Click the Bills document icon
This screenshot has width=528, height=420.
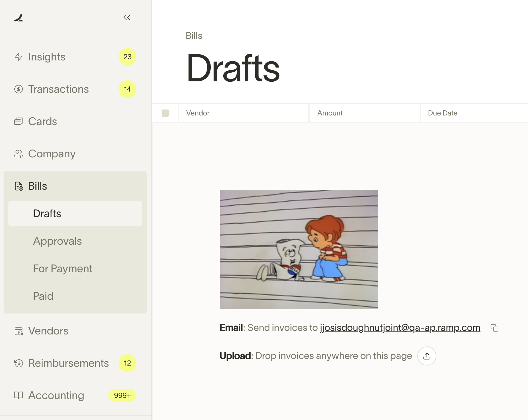(x=19, y=186)
